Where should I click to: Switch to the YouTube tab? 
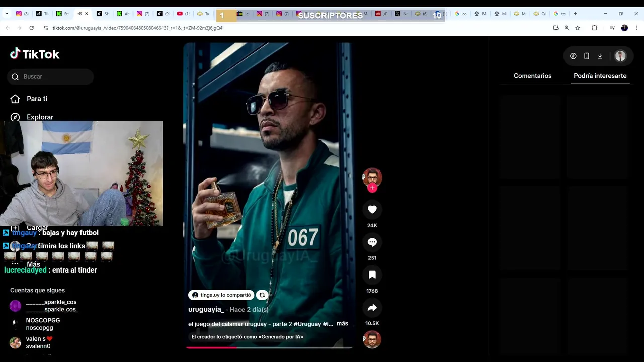tap(183, 14)
